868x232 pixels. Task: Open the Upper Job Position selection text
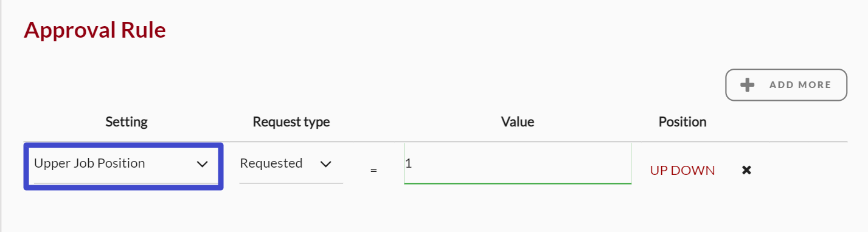point(89,163)
